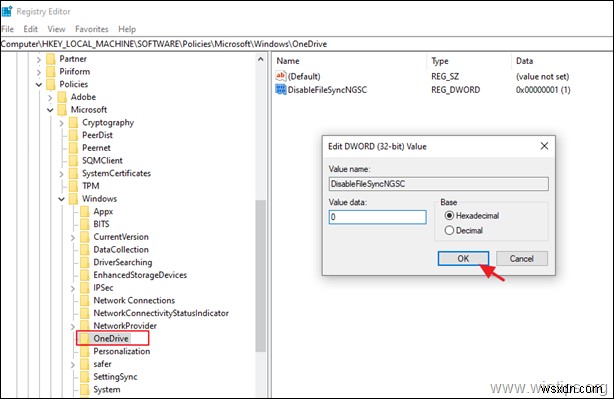Screen dimensions: 614x399
Task: Expand the Cryptography key
Action: click(61, 123)
